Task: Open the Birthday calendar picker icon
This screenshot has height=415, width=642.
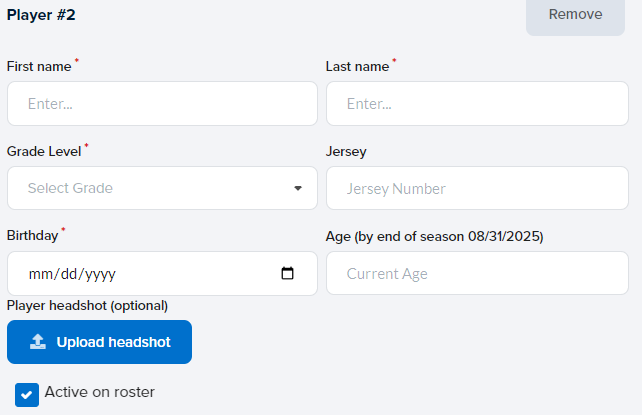Action: tap(288, 273)
